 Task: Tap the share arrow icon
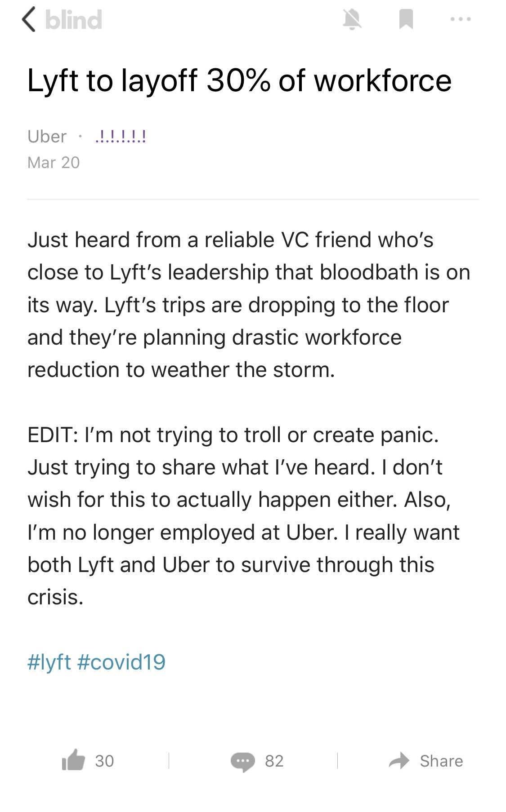click(399, 761)
